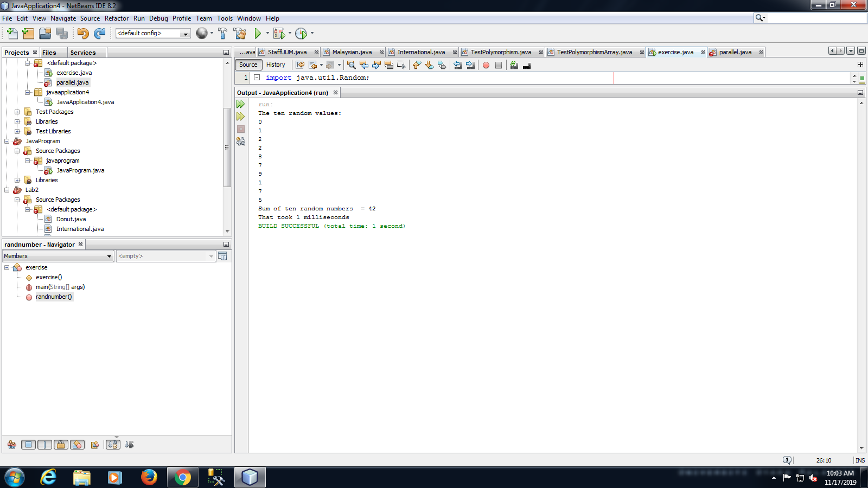
Task: Open the Tools menu
Action: pyautogui.click(x=225, y=18)
